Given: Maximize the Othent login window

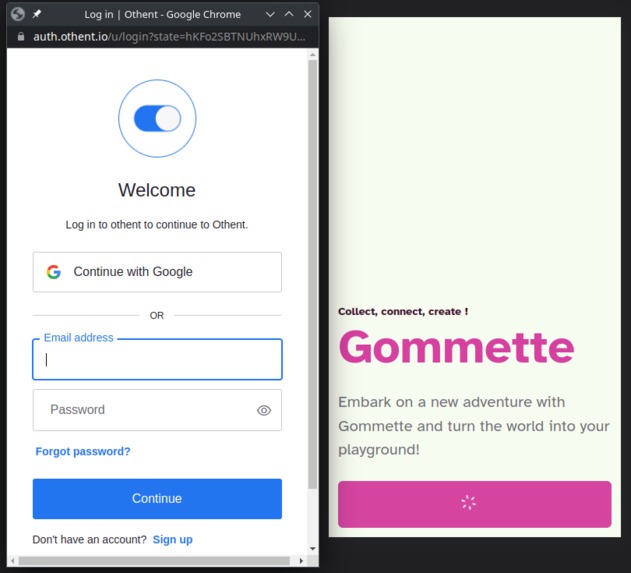Looking at the screenshot, I should click(x=289, y=14).
